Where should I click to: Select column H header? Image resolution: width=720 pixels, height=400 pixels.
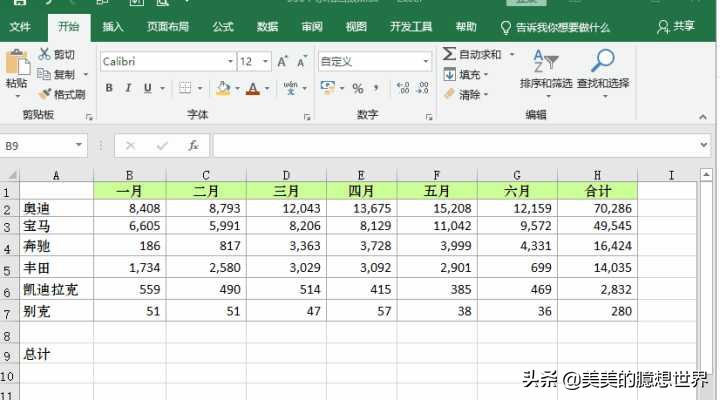pos(597,175)
